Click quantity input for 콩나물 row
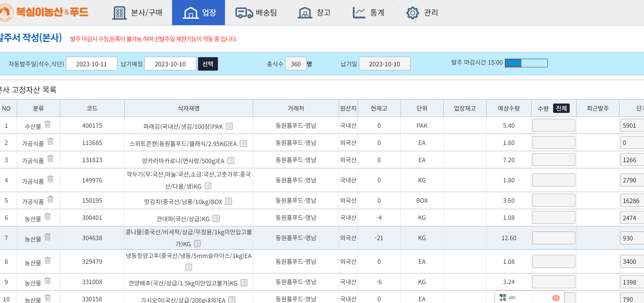 [x=554, y=238]
